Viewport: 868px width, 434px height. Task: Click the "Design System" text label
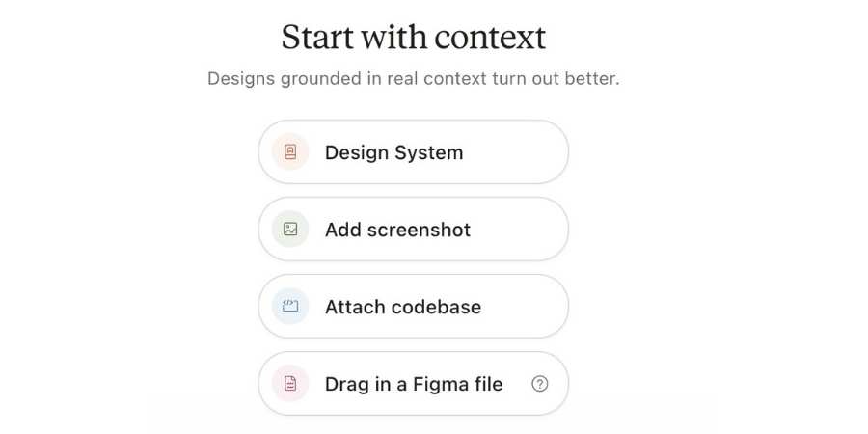click(393, 152)
